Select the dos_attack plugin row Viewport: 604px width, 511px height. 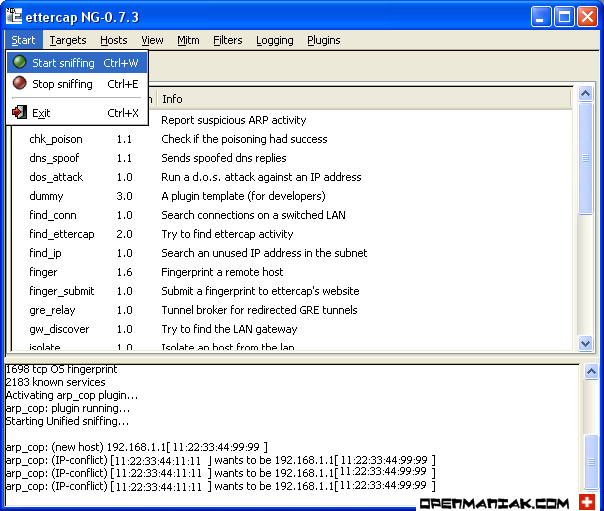click(x=292, y=177)
